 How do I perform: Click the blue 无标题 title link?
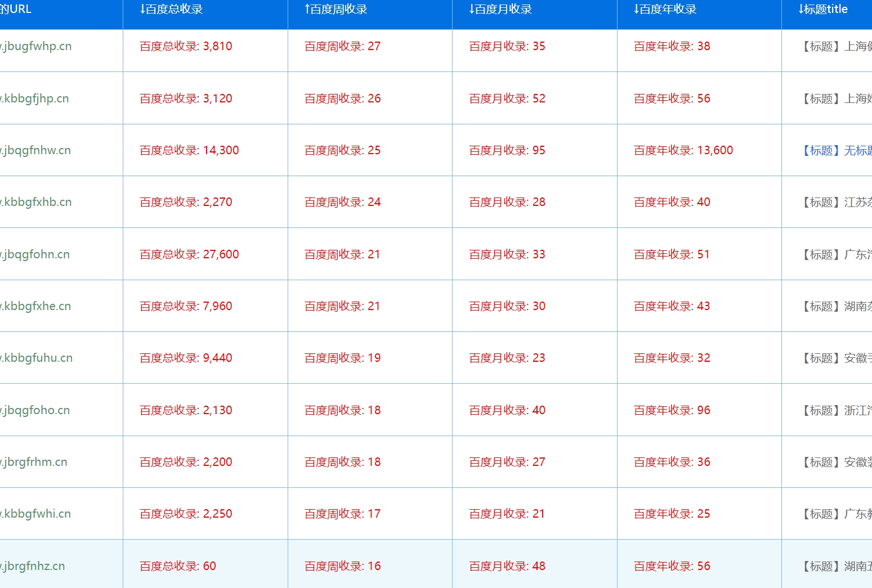pos(837,150)
